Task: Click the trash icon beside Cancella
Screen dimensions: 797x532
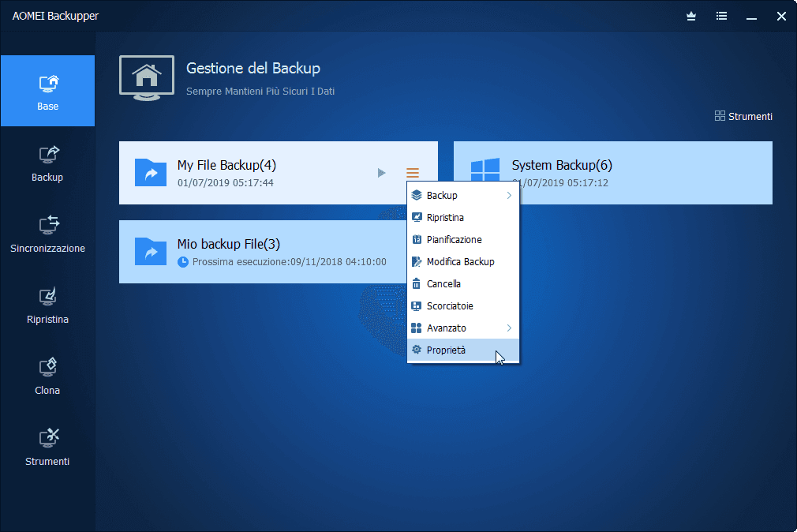Action: click(417, 284)
